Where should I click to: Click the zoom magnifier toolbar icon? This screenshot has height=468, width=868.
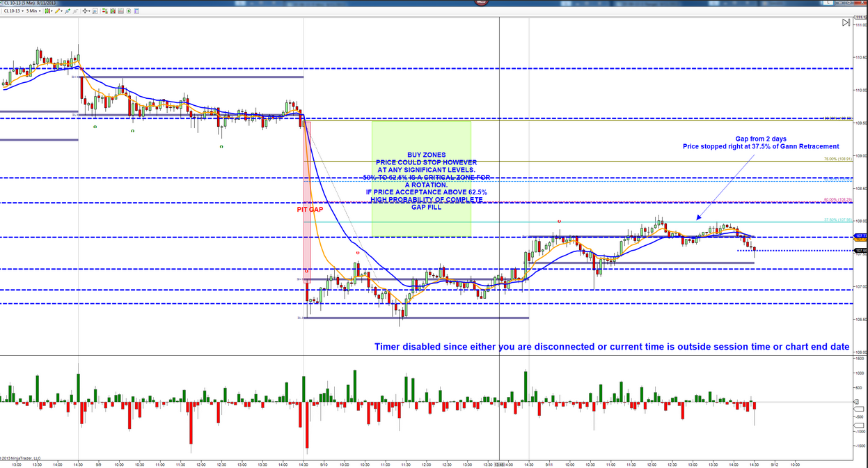95,11
